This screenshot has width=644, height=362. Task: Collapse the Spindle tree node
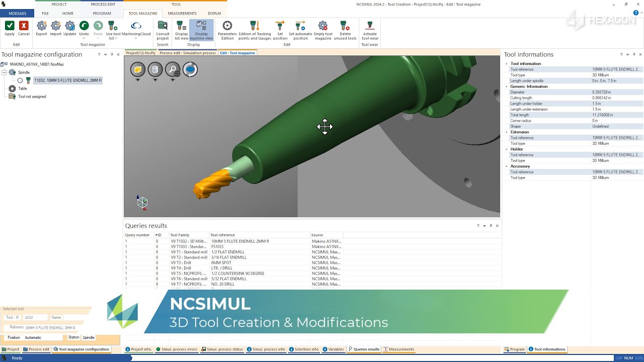point(4,72)
